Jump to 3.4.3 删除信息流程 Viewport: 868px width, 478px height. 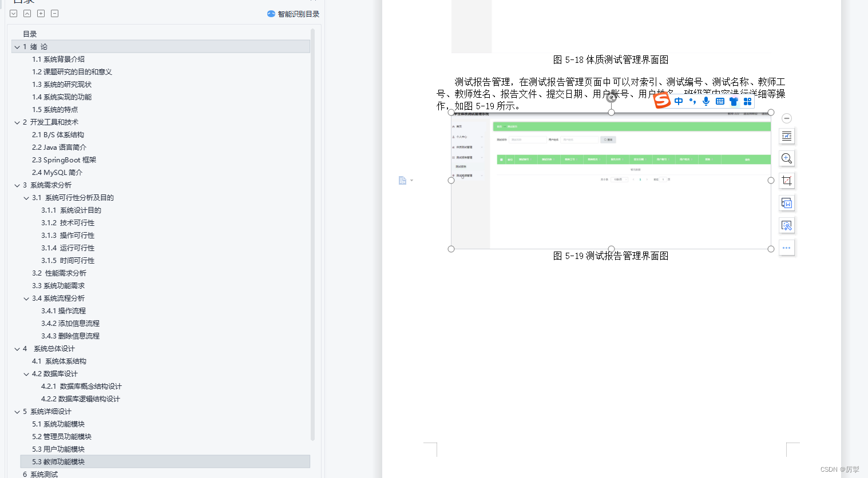click(70, 336)
